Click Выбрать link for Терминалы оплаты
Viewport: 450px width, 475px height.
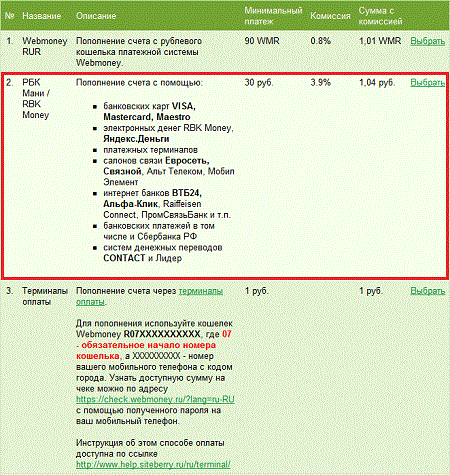(x=428, y=291)
